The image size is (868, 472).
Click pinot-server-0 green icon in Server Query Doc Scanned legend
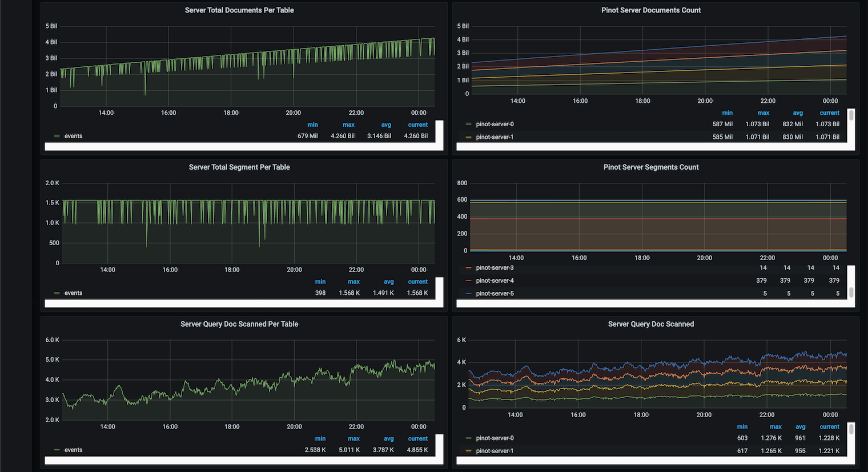coord(469,438)
